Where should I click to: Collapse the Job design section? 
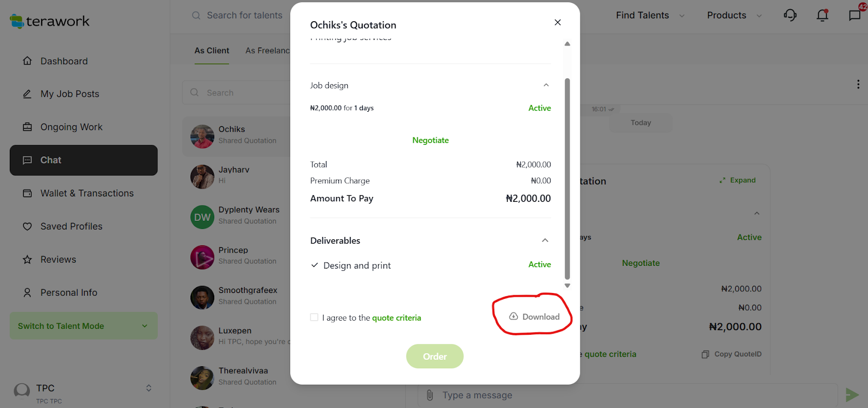[x=546, y=85]
